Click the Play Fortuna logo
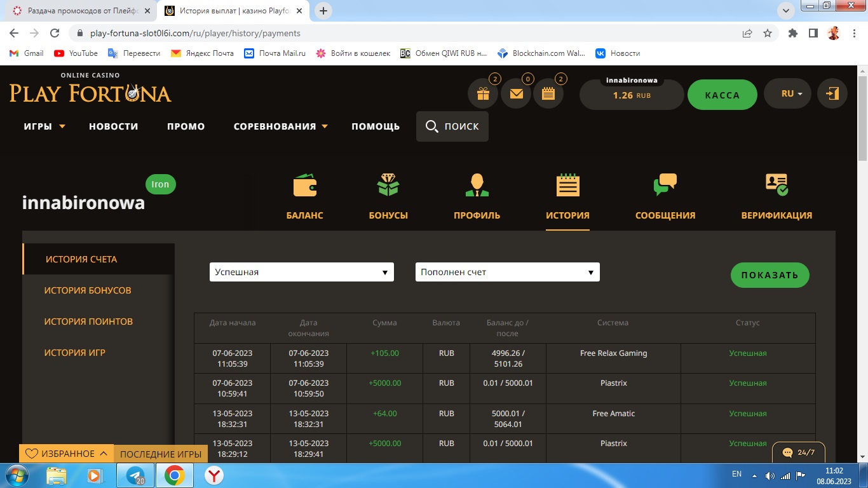Image resolution: width=868 pixels, height=488 pixels. coord(90,88)
